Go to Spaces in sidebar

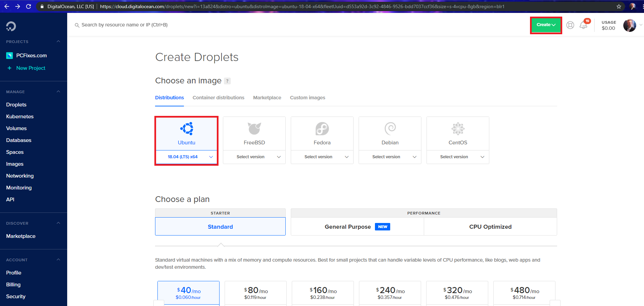(15, 152)
